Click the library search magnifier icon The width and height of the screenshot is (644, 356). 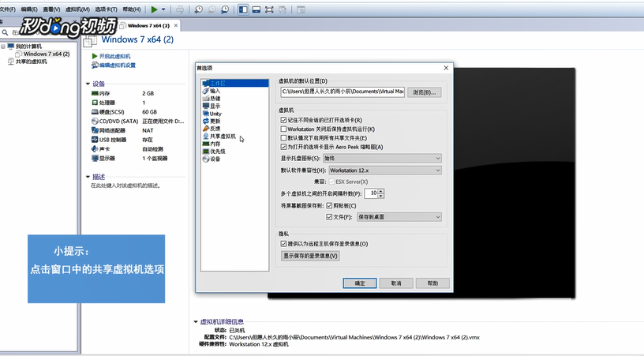pyautogui.click(x=5, y=32)
